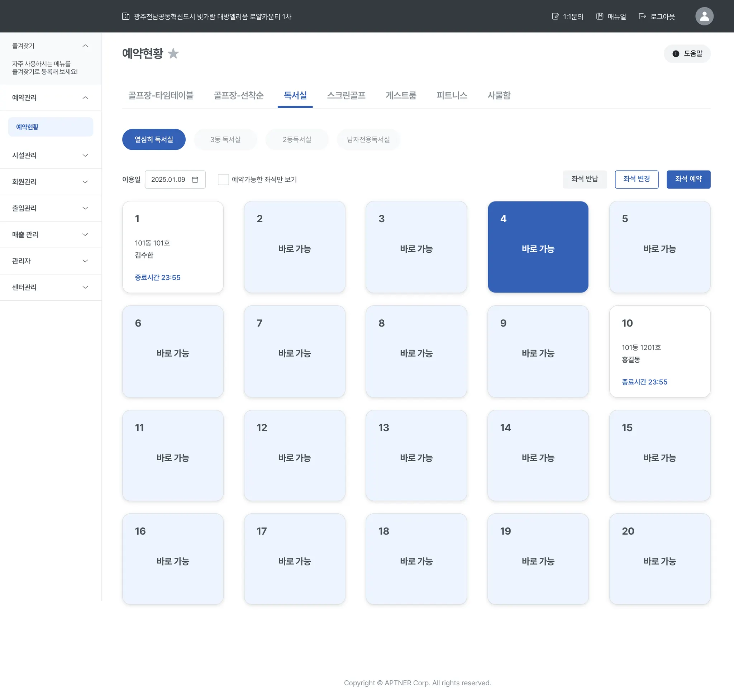Open the 골프장-타임테이블 tab
This screenshot has height=700, width=734.
(161, 96)
